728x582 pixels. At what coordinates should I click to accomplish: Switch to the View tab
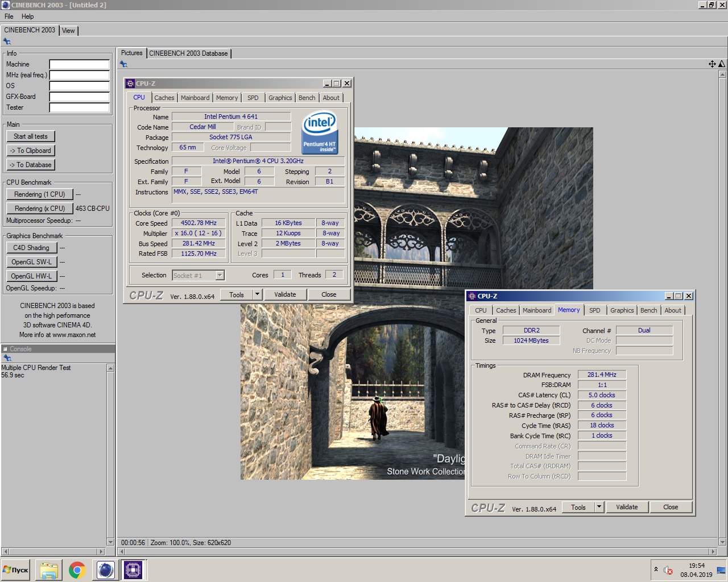[68, 31]
